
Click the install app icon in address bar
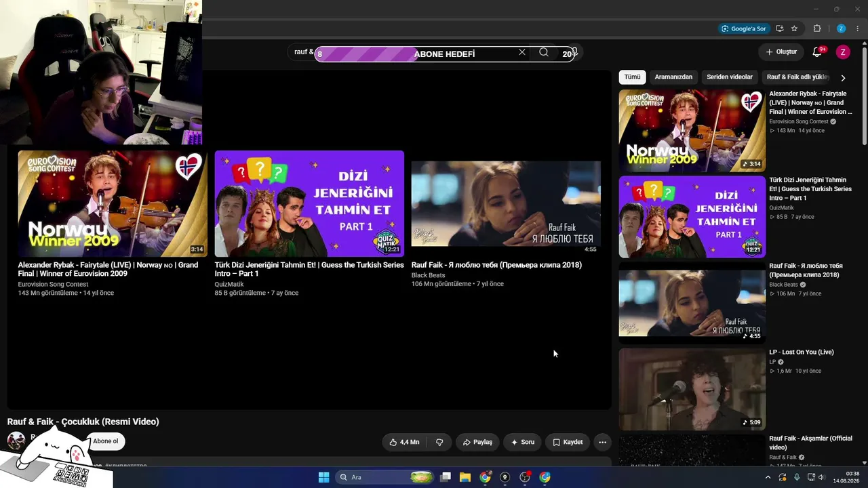780,28
